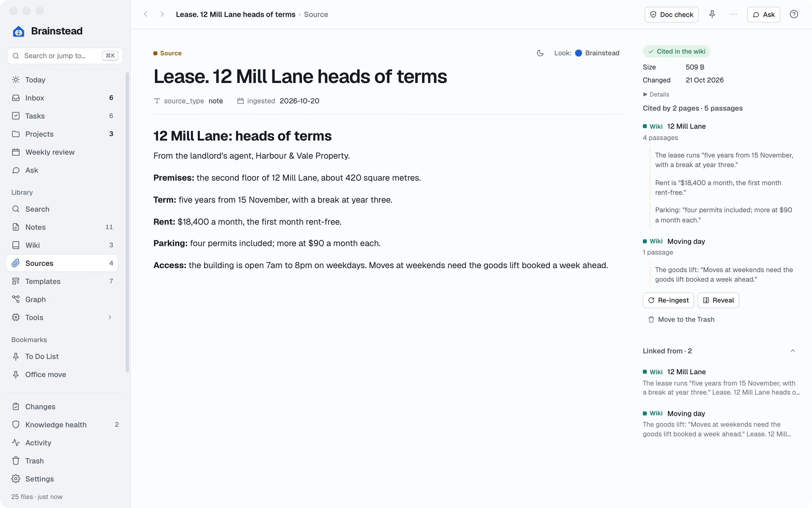
Task: Open the Today view
Action: point(62,80)
